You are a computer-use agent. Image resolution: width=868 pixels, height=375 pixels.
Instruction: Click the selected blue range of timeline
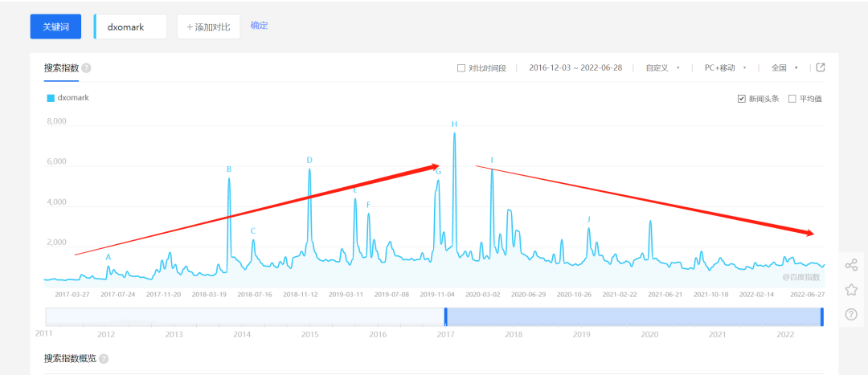[x=634, y=316]
